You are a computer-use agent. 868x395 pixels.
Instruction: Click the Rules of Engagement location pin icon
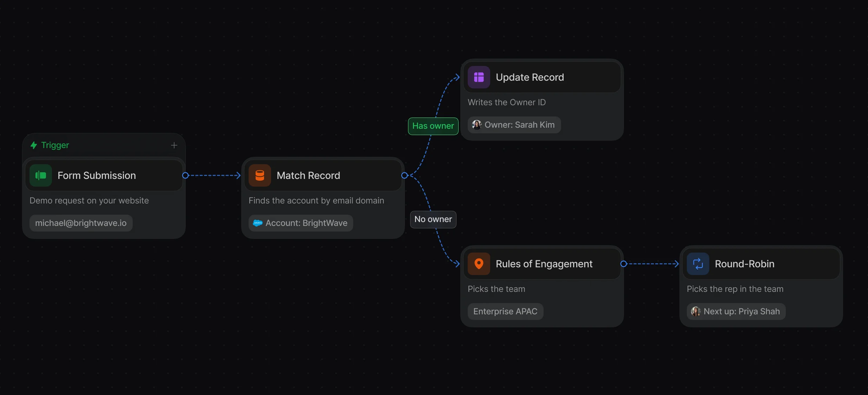click(479, 264)
